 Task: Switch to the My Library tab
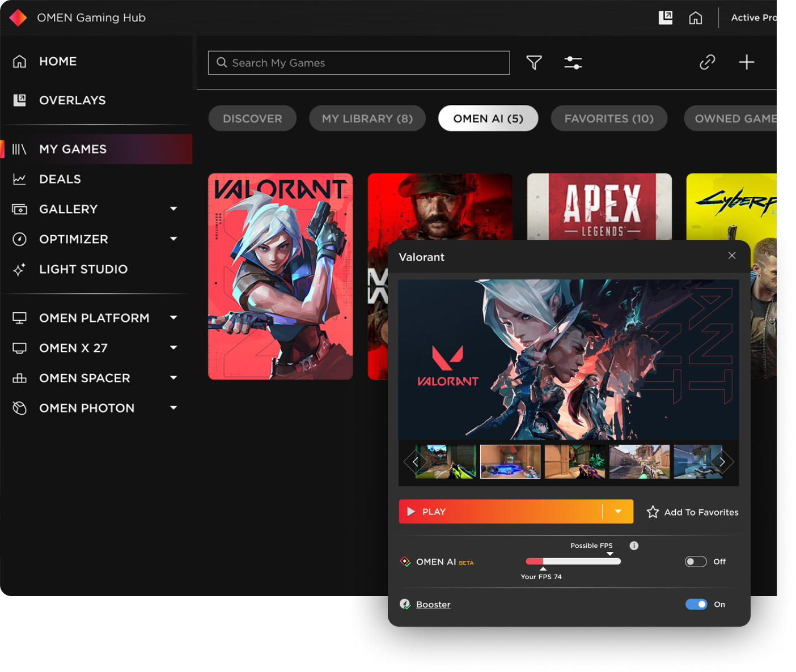[x=367, y=118]
